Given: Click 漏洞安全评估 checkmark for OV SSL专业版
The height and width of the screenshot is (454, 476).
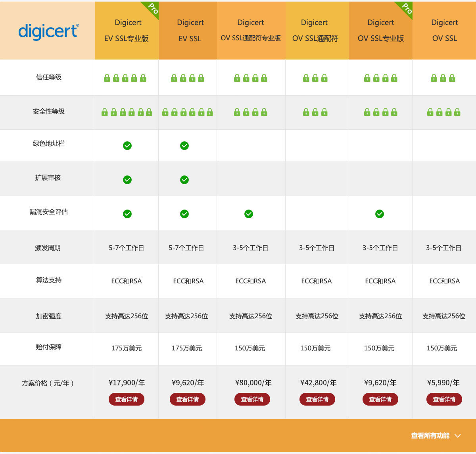Looking at the screenshot, I should point(380,214).
